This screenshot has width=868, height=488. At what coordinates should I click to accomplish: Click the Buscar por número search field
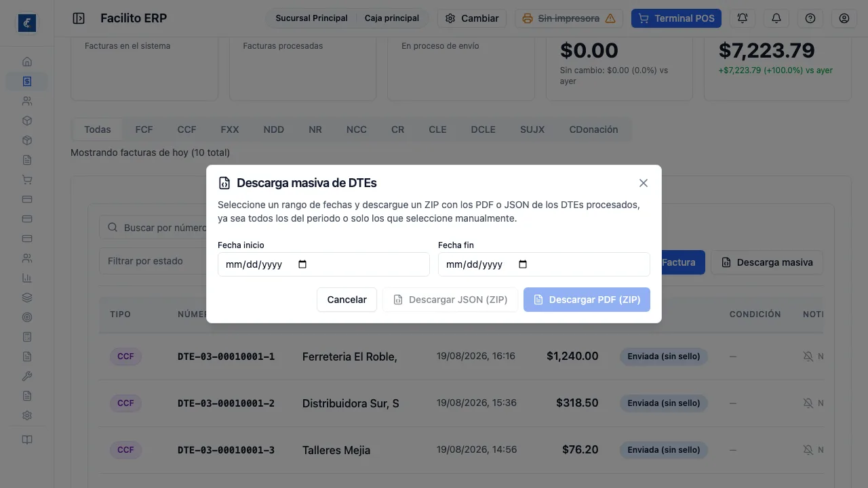[x=153, y=228]
